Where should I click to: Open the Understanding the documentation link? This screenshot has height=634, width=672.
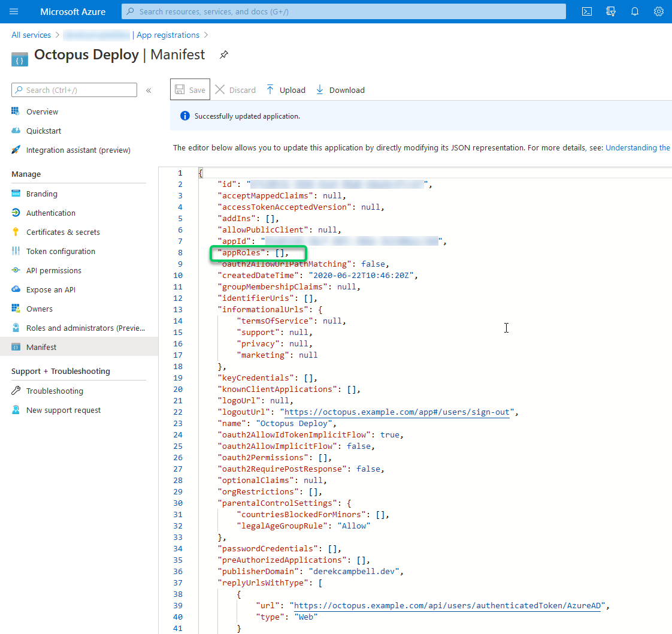click(637, 147)
